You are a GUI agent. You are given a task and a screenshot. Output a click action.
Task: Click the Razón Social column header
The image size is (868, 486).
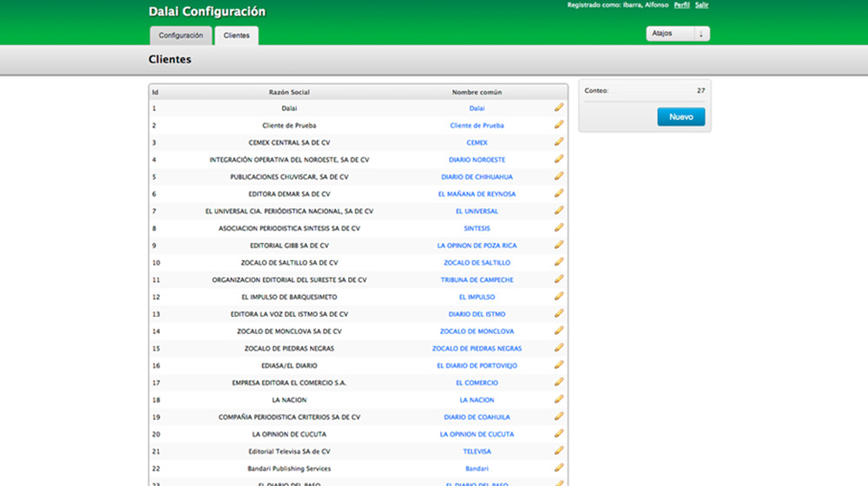click(x=289, y=92)
